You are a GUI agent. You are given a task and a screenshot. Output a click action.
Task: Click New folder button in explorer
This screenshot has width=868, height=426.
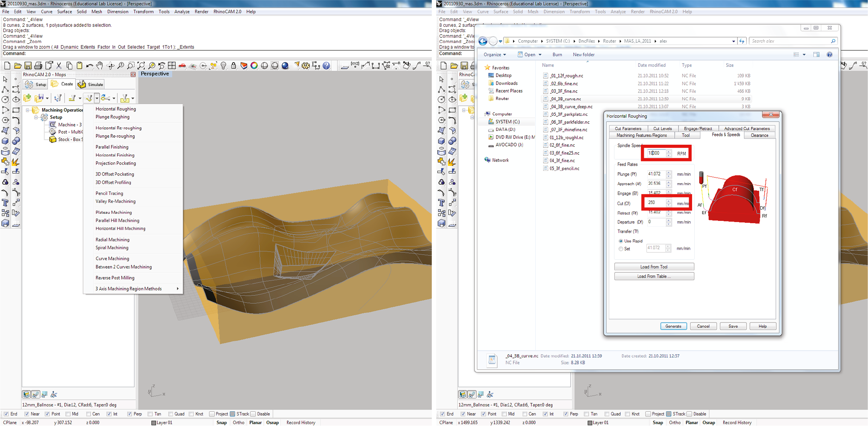(583, 54)
